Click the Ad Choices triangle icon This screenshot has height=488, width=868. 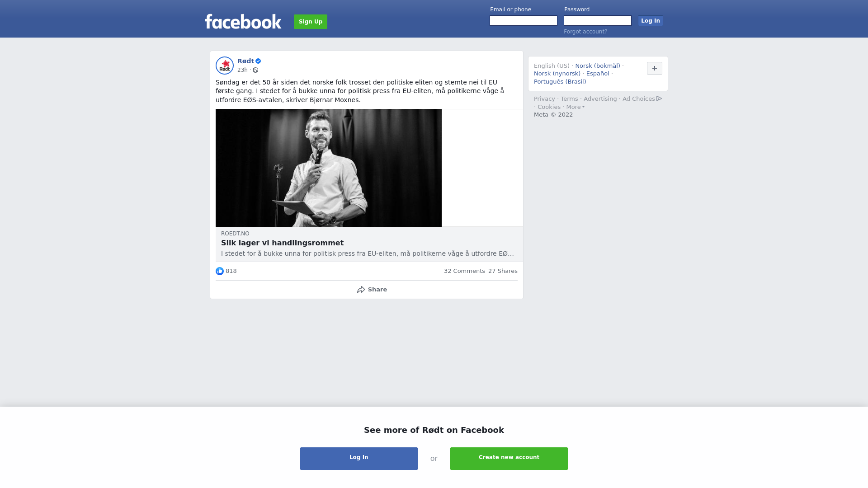point(659,99)
